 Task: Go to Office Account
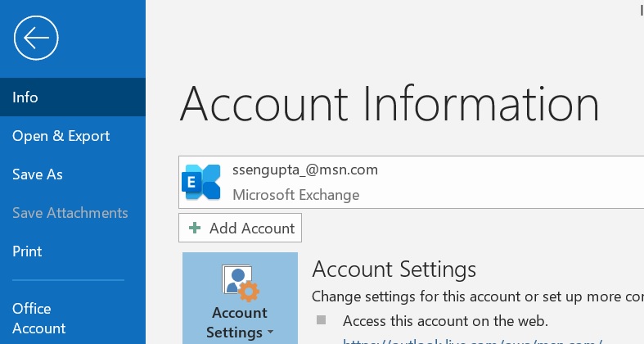coord(73,318)
